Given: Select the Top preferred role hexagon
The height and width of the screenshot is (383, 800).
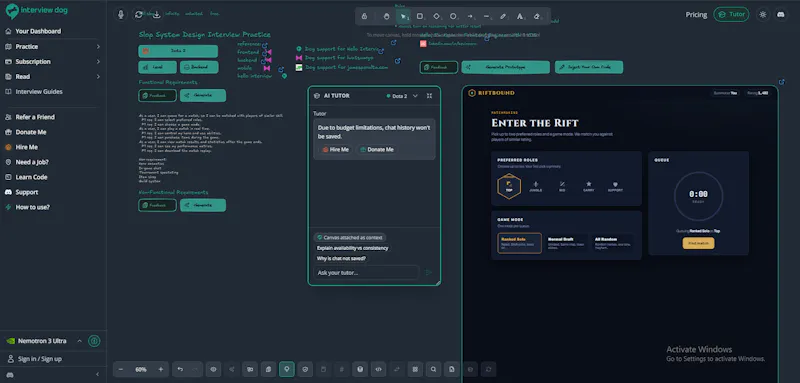Looking at the screenshot, I should (509, 186).
